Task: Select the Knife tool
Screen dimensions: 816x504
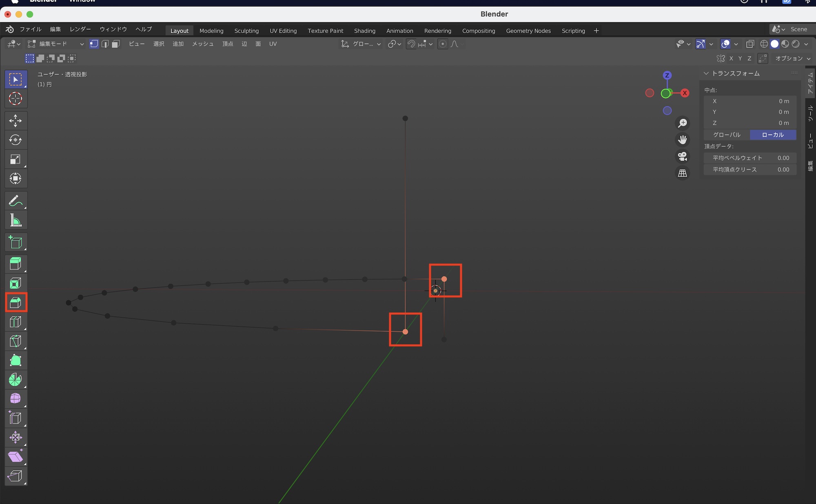Action: (x=16, y=341)
